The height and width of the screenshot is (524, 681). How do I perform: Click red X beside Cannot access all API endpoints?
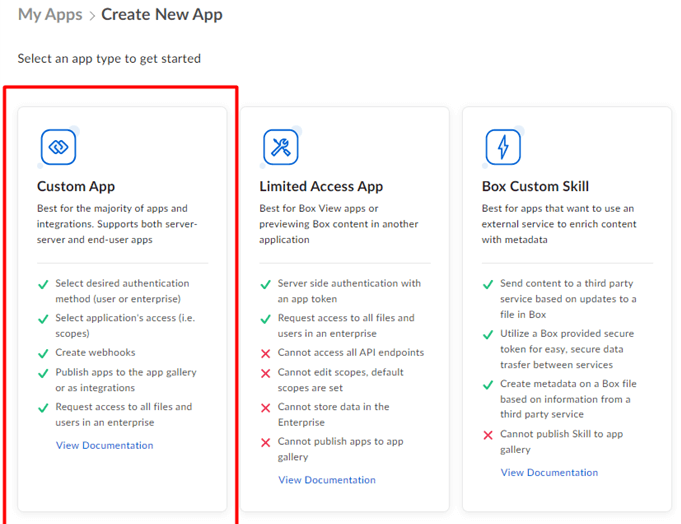pyautogui.click(x=265, y=354)
